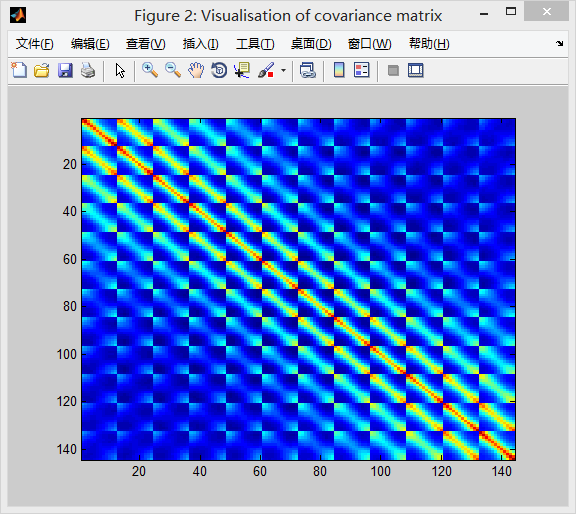Insert Colorbar using toolbar icon
The width and height of the screenshot is (576, 514).
(x=339, y=70)
